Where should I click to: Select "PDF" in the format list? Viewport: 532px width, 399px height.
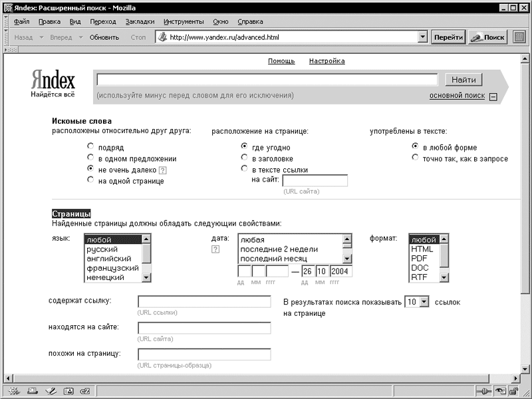click(424, 259)
